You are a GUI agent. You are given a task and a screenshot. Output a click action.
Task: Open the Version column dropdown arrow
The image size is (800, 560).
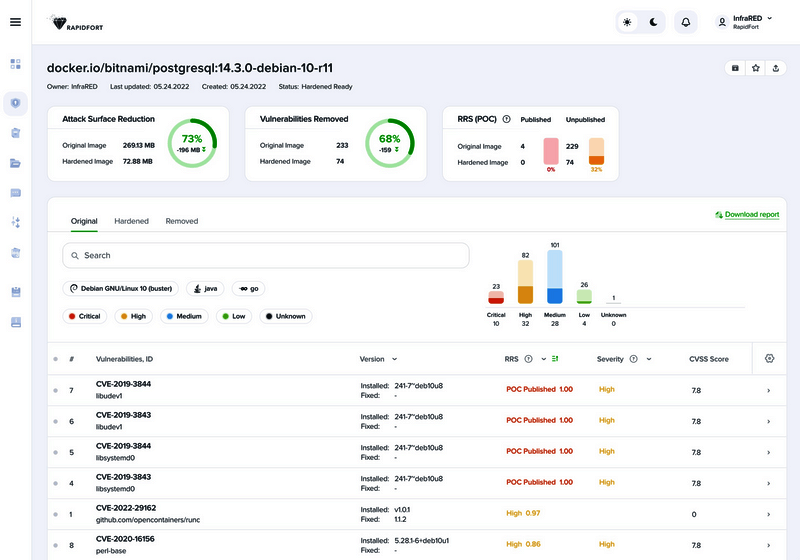tap(394, 359)
